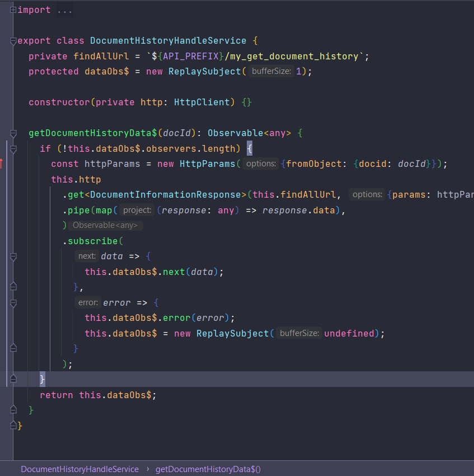474x476 pixels.
Task: Click 'response.data' expression
Action: click(x=299, y=211)
